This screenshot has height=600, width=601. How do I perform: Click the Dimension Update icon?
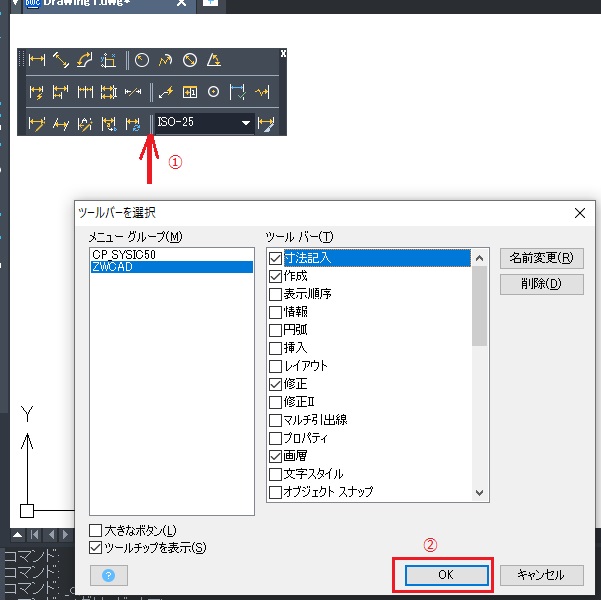pos(133,124)
